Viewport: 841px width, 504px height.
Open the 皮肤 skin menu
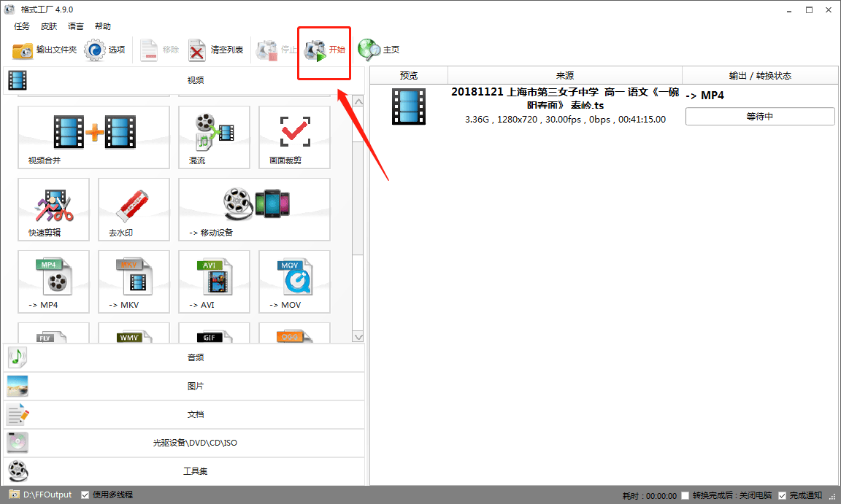point(49,26)
